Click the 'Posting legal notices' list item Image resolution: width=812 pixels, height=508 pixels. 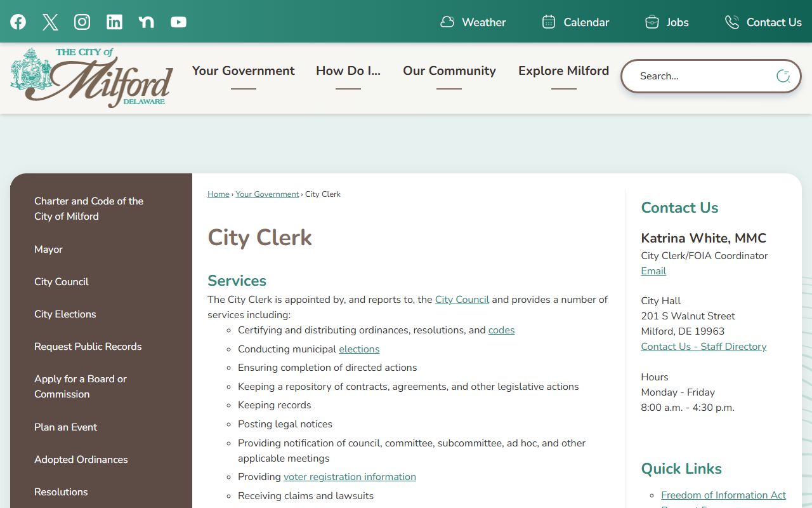tap(285, 424)
